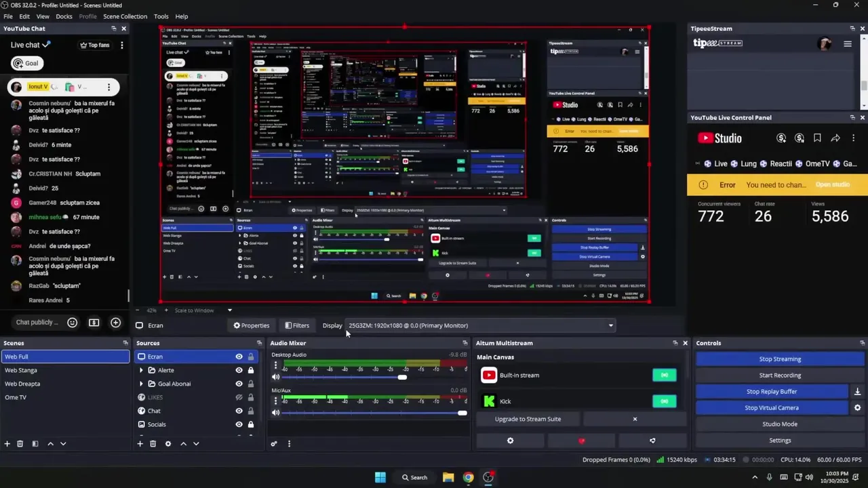Screen dimensions: 868x488
Task: Open the Edit menu
Action: coord(24,16)
